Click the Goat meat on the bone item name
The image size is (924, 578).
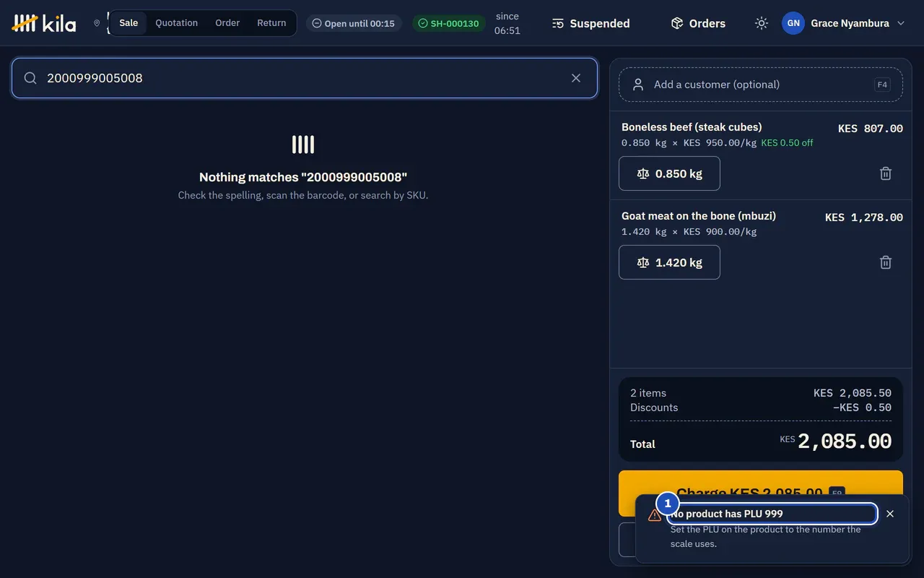[x=699, y=216]
